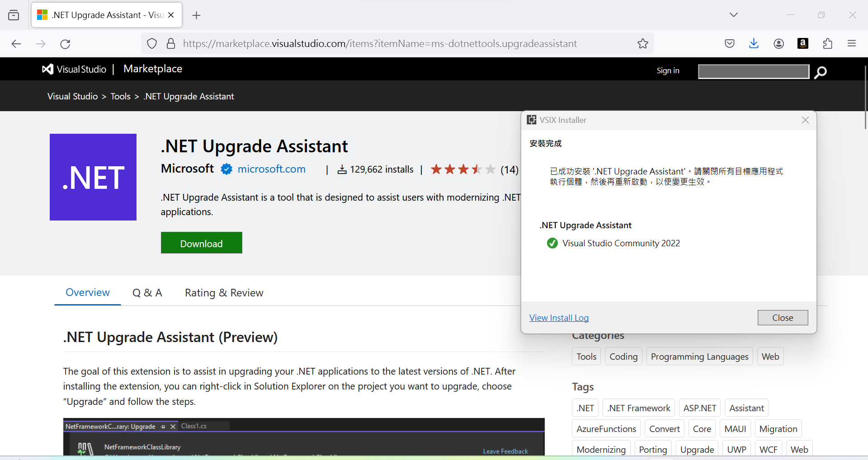Switch to the Overview tab
868x460 pixels.
88,293
